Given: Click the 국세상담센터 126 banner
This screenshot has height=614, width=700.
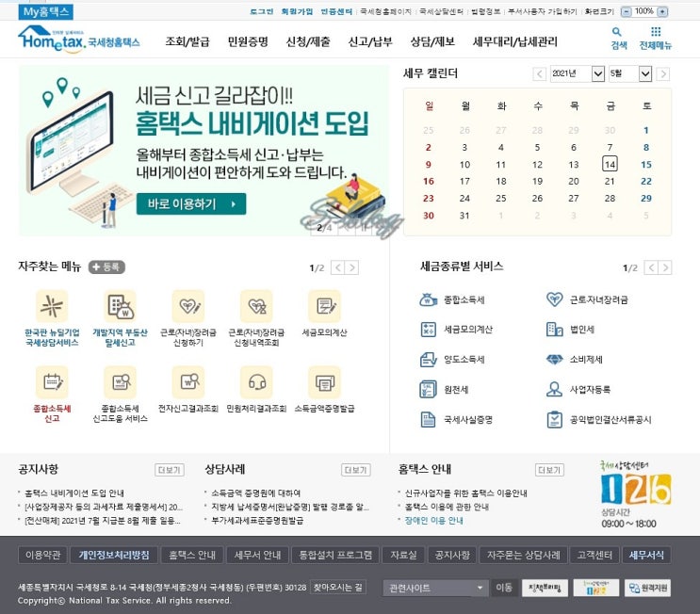Looking at the screenshot, I should coord(635,494).
